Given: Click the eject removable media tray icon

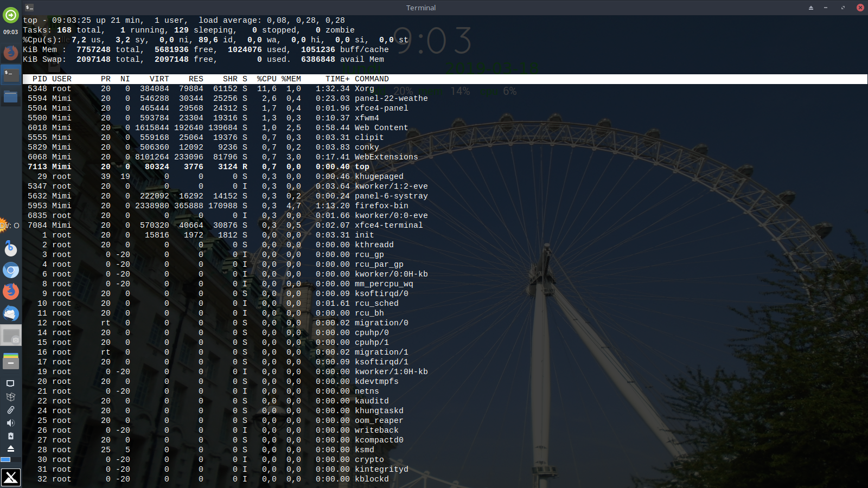Looking at the screenshot, I should click(x=10, y=448).
